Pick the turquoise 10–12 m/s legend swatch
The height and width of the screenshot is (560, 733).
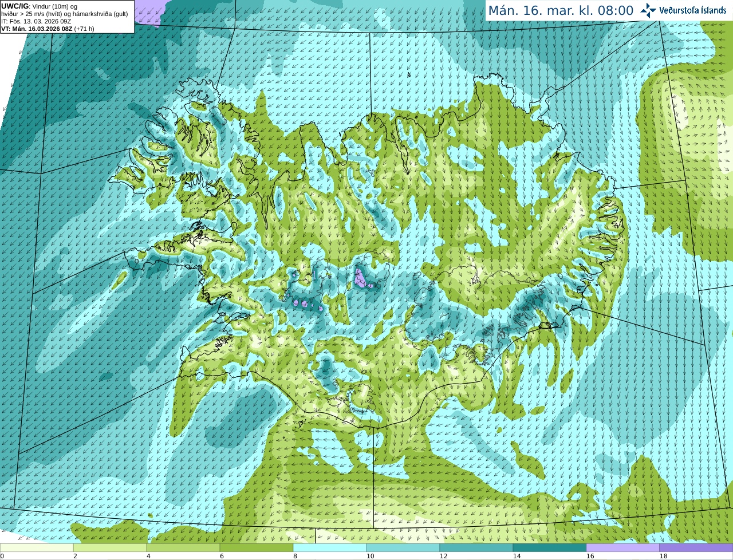(x=403, y=548)
